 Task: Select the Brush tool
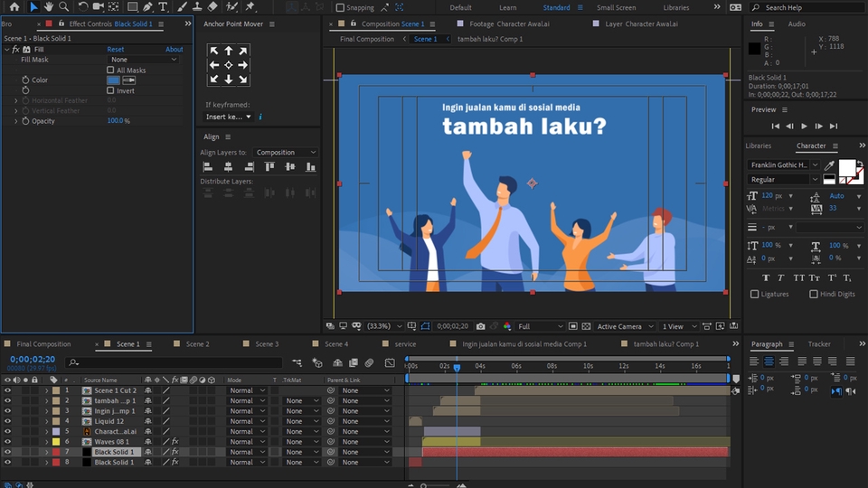coord(182,6)
